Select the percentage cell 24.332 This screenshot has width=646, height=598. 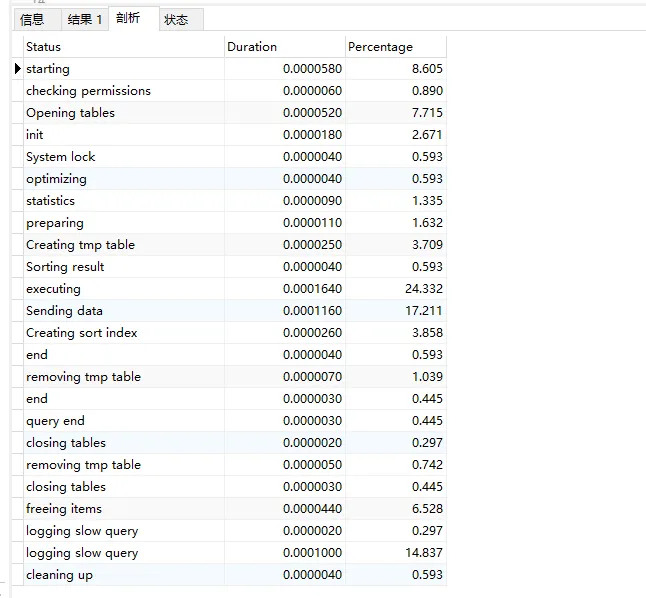(x=396, y=288)
